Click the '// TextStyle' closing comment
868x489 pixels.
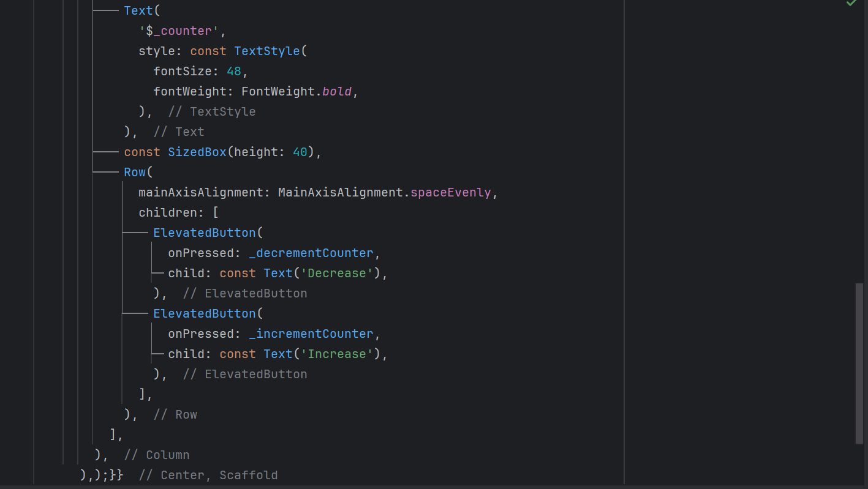[212, 111]
